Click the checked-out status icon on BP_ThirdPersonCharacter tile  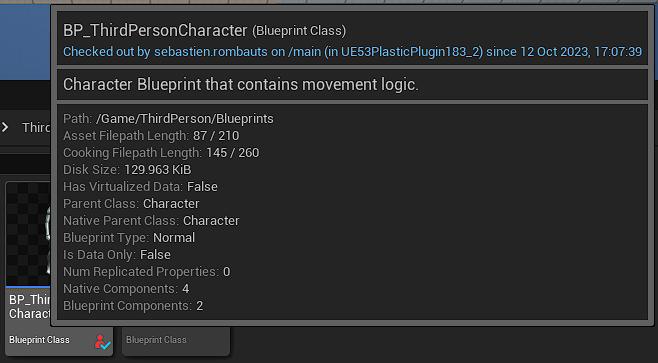[102, 342]
